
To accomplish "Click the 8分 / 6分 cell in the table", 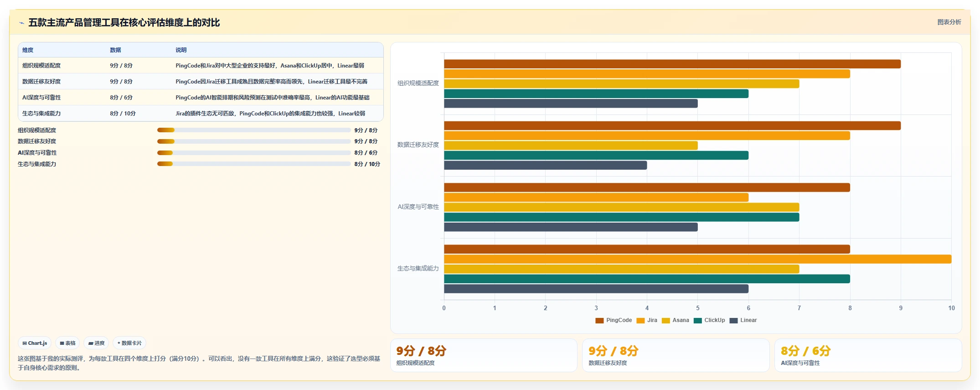I will point(121,98).
